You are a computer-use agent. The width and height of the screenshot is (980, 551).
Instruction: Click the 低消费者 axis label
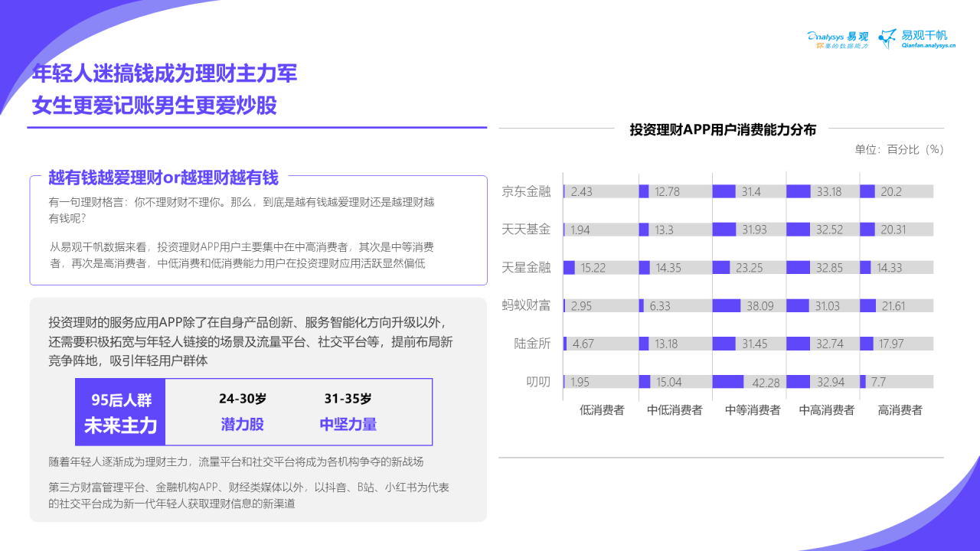[x=602, y=410]
